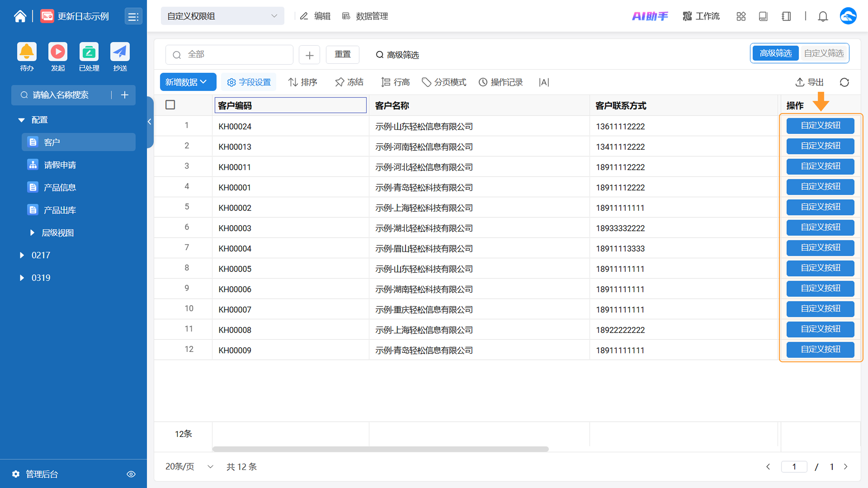868x488 pixels.
Task: Open the apps grid icon
Action: (x=741, y=16)
